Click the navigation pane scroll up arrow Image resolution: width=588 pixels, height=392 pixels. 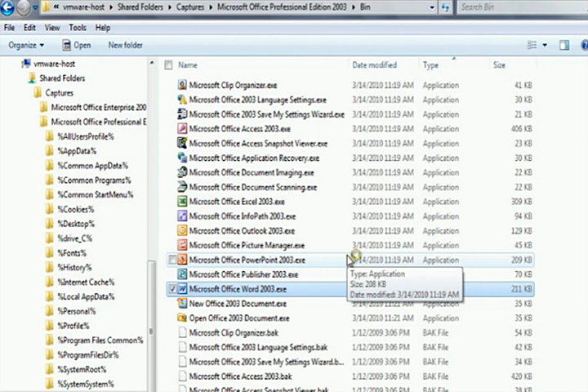[152, 63]
